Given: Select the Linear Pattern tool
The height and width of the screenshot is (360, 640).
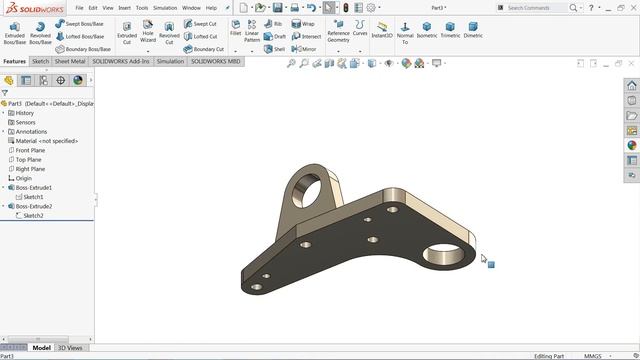Looking at the screenshot, I should (x=252, y=31).
